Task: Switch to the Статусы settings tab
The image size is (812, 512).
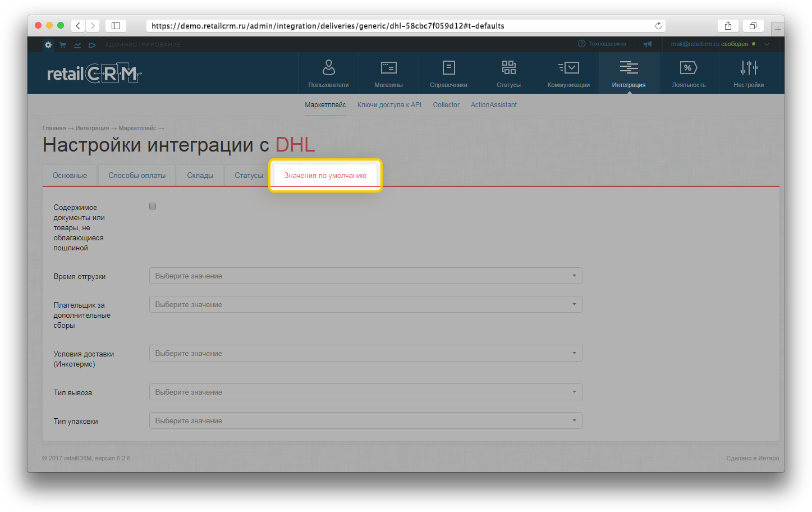Action: pyautogui.click(x=249, y=176)
